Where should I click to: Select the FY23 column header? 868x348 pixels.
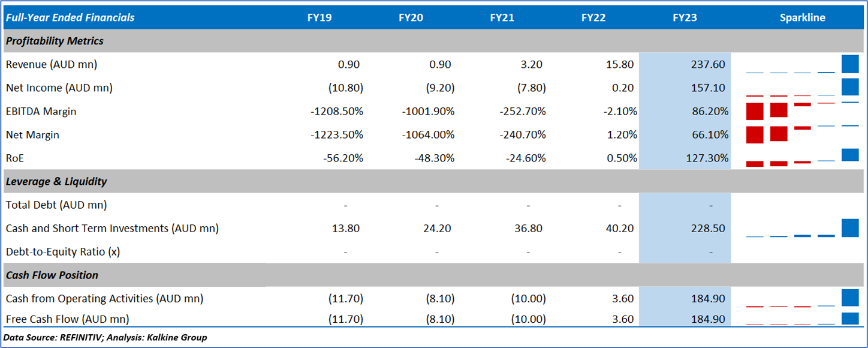tap(685, 17)
